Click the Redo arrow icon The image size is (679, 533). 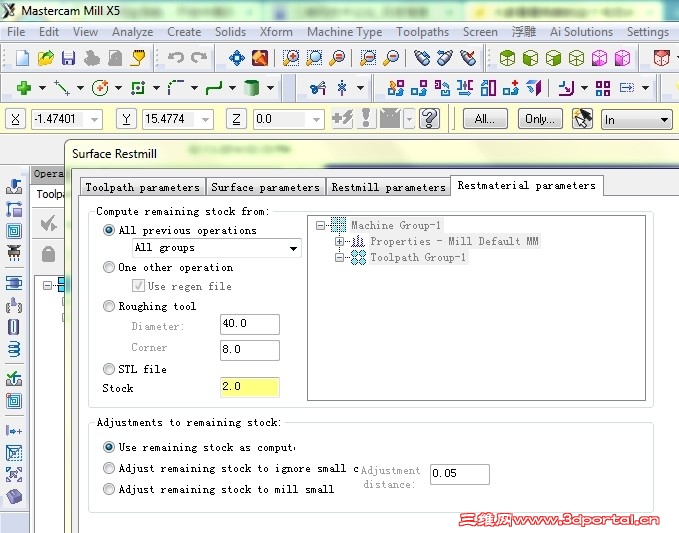click(199, 57)
